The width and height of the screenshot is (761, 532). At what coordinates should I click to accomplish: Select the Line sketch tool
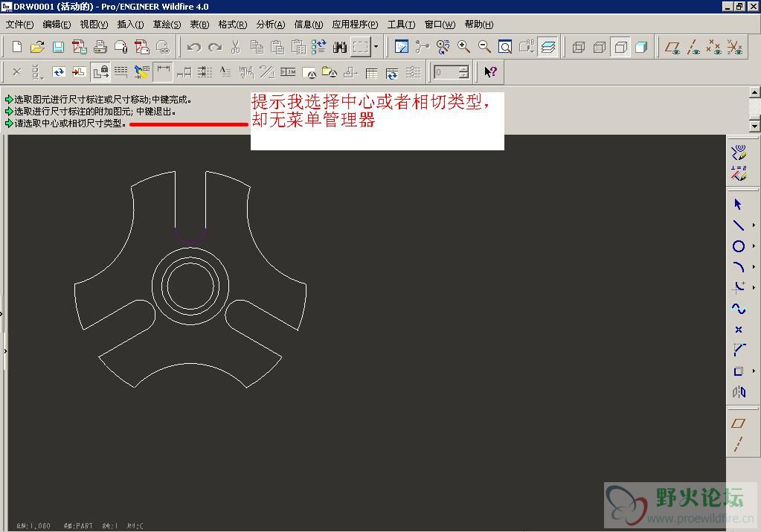pyautogui.click(x=738, y=225)
